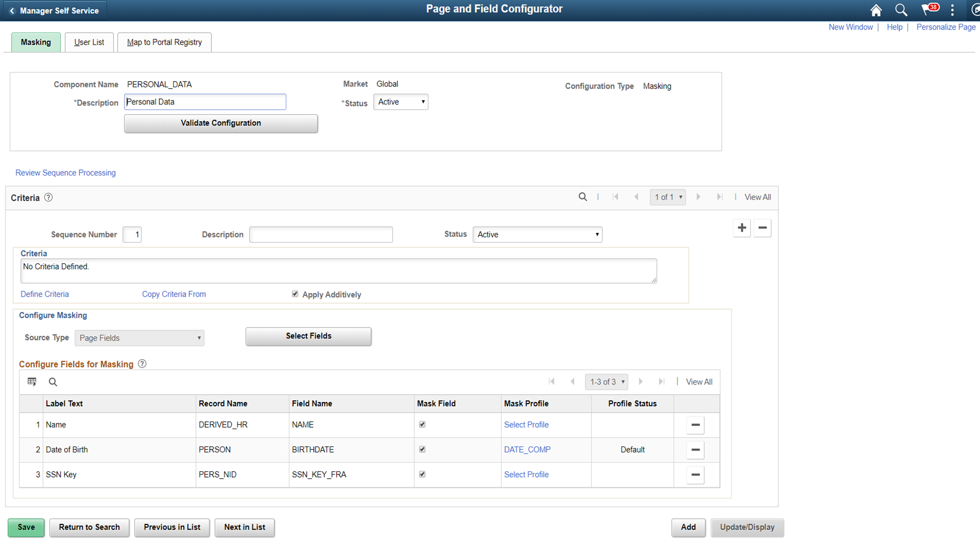
Task: Open notifications flag icon with badge
Action: [929, 9]
